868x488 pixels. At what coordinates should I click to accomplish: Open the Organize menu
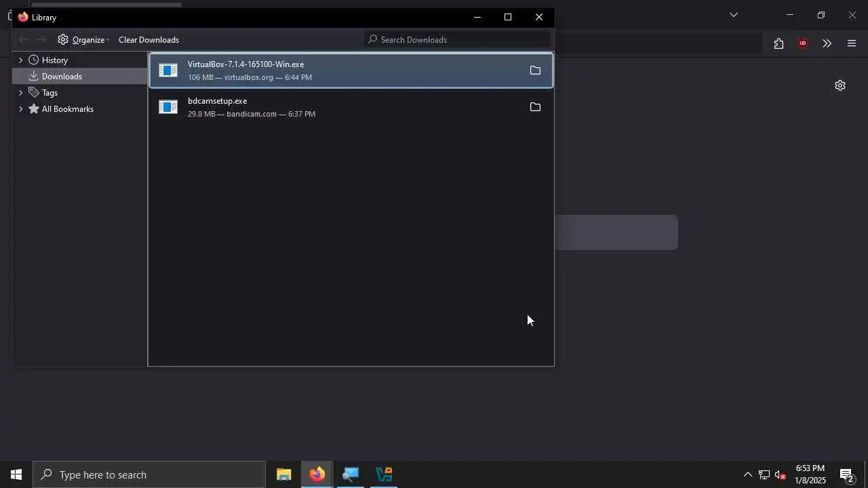click(83, 40)
